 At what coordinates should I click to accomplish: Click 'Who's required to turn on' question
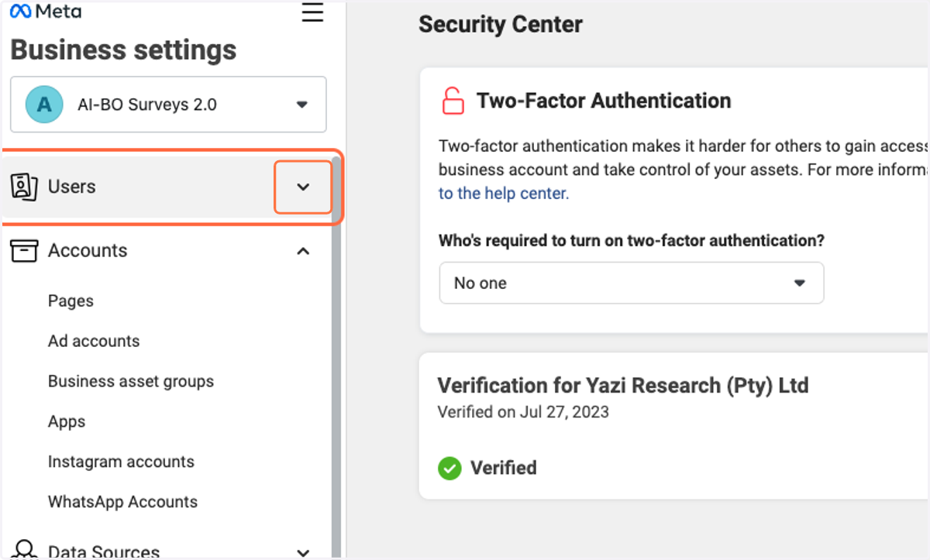[632, 241]
